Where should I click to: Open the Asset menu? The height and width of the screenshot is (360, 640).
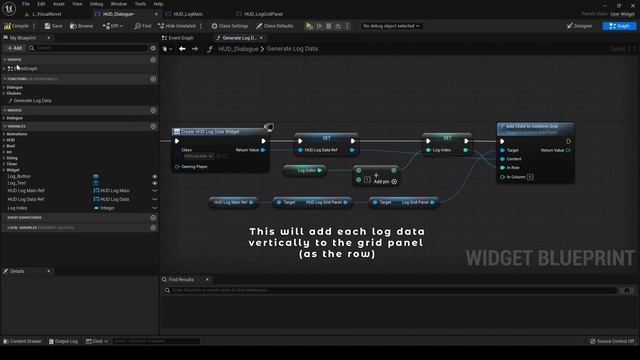(x=59, y=4)
